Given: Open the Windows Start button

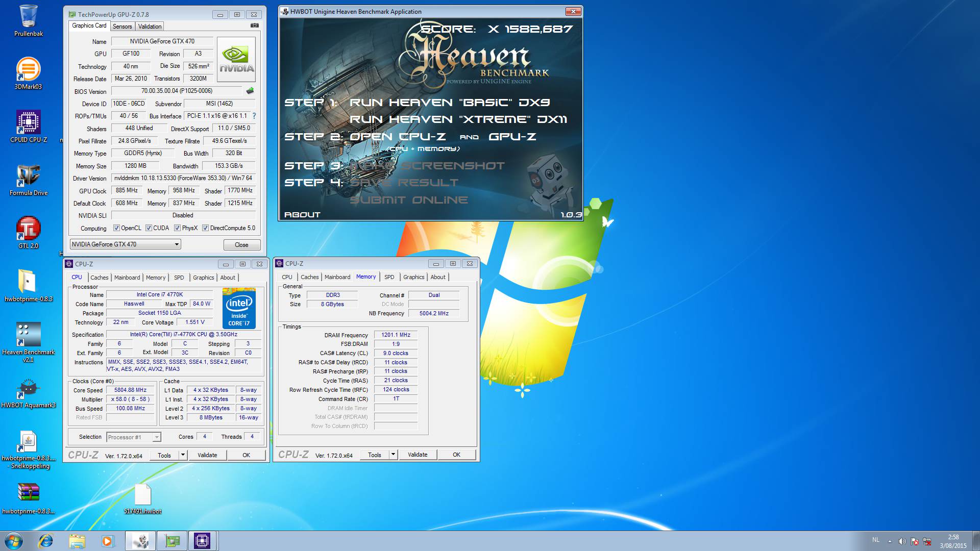Looking at the screenshot, I should coord(14,541).
